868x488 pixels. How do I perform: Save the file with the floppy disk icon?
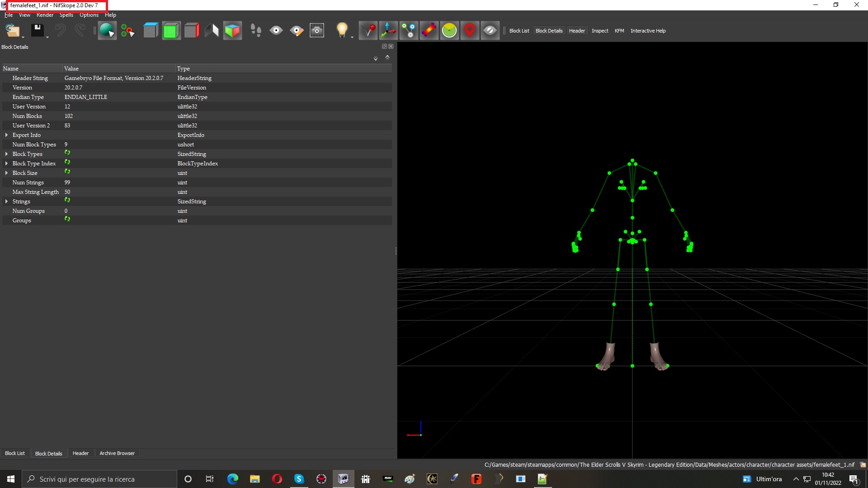37,31
